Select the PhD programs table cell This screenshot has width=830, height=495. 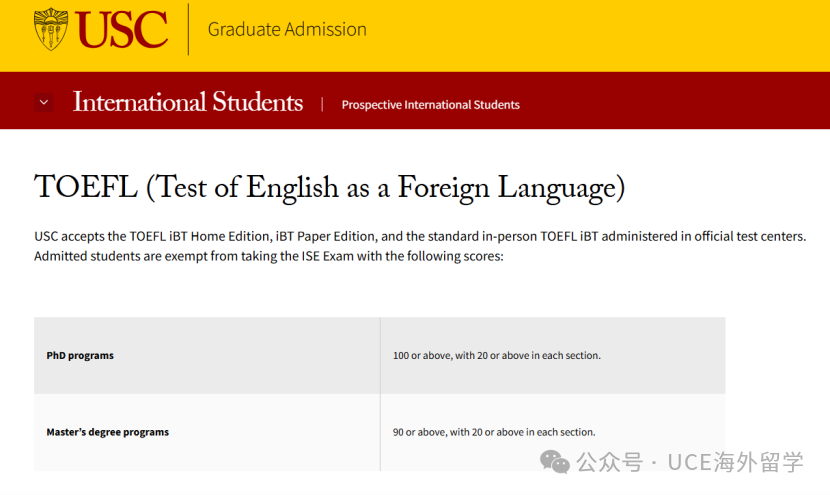pos(207,355)
